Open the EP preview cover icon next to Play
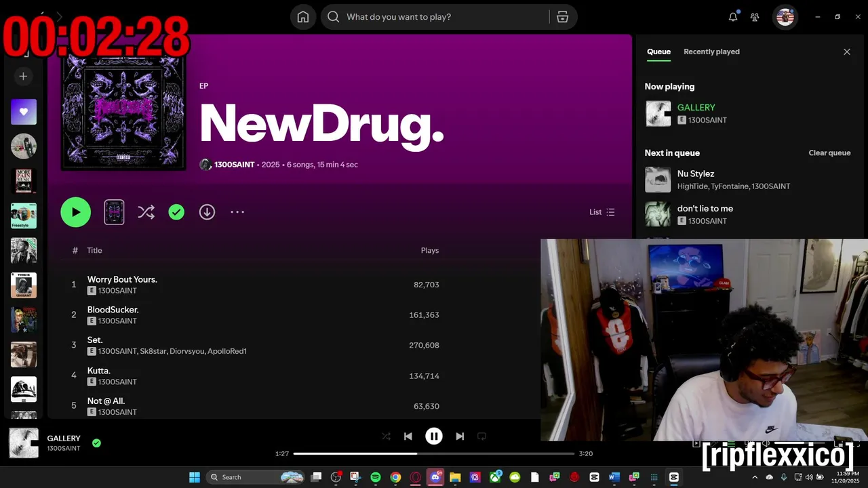The image size is (868, 488). pyautogui.click(x=114, y=212)
